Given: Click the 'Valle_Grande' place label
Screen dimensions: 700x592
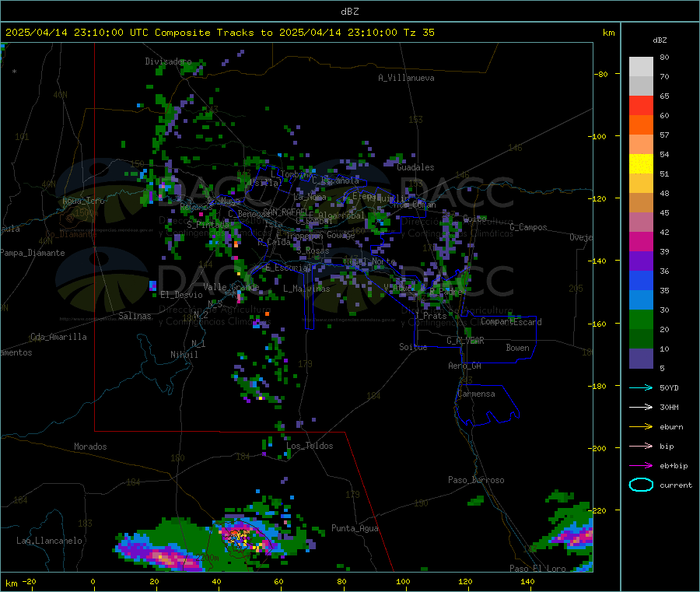Looking at the screenshot, I should pyautogui.click(x=231, y=287).
